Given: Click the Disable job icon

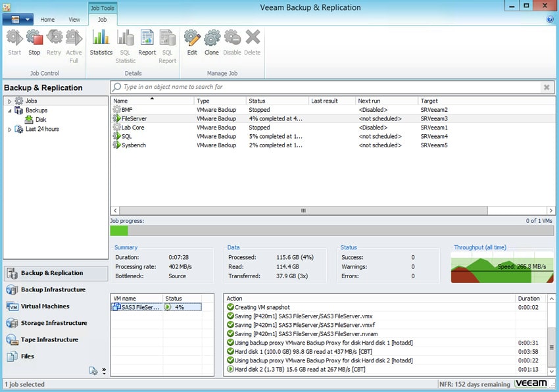Looking at the screenshot, I should [232, 43].
